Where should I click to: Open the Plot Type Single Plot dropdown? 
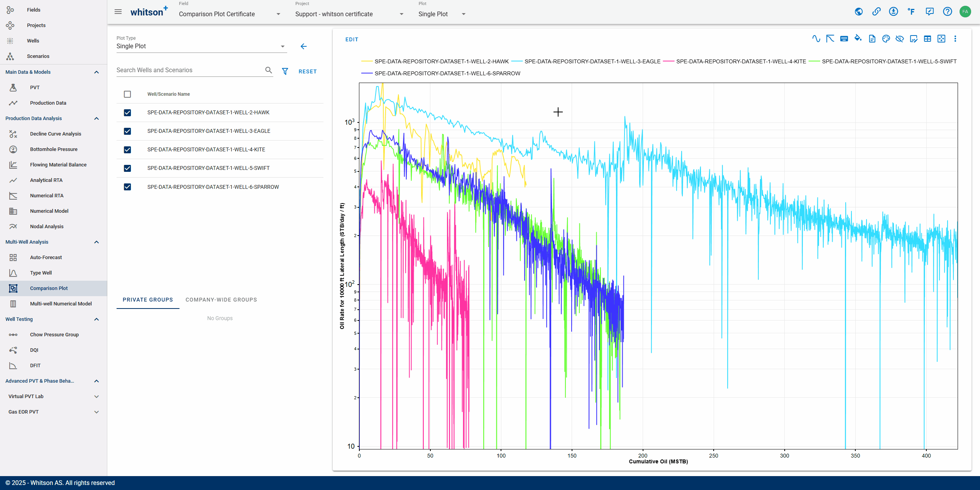pyautogui.click(x=201, y=46)
